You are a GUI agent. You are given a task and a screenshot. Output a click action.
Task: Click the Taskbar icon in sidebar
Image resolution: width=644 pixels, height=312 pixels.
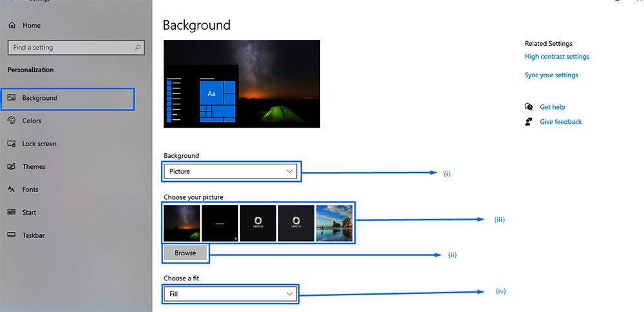12,235
